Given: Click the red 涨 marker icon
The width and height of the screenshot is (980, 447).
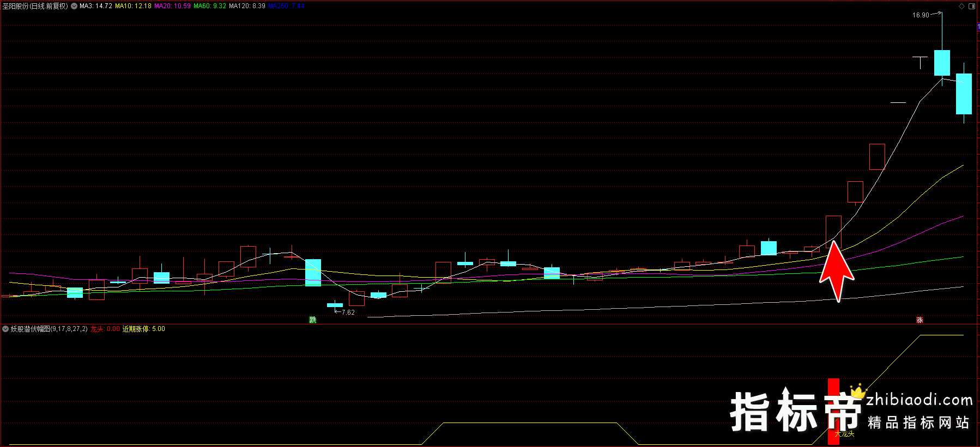Looking at the screenshot, I should [x=919, y=320].
